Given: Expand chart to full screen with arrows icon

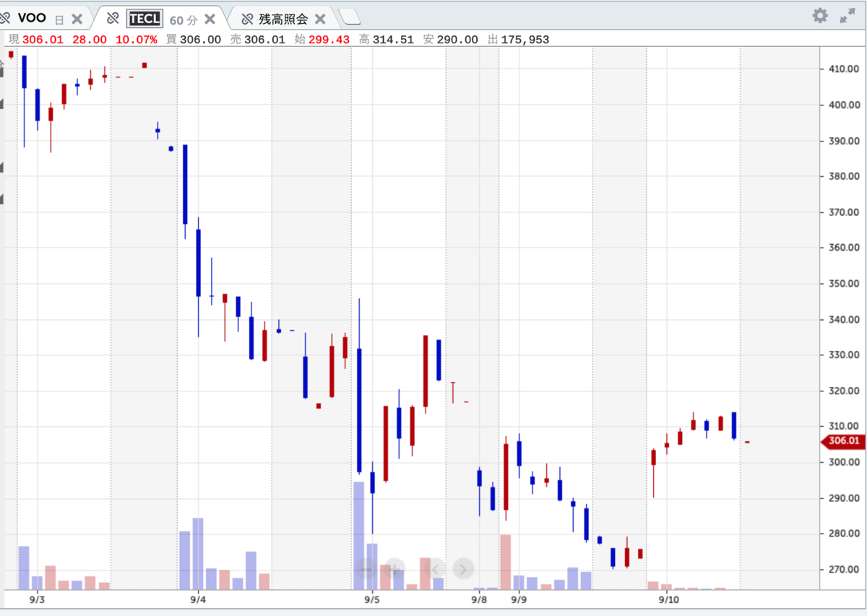Looking at the screenshot, I should pos(847,16).
